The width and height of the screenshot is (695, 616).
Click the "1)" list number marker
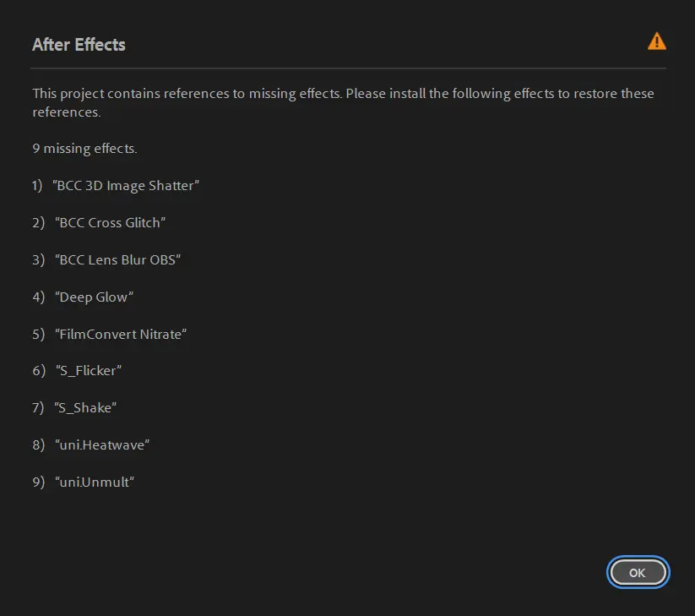37,186
